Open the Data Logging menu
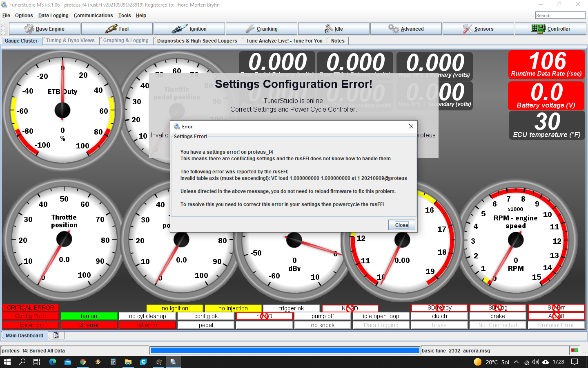The height and width of the screenshot is (368, 588). click(x=53, y=16)
